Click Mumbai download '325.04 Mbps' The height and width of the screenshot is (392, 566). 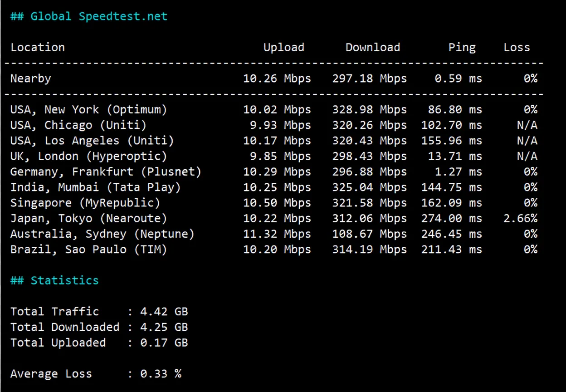tap(370, 187)
